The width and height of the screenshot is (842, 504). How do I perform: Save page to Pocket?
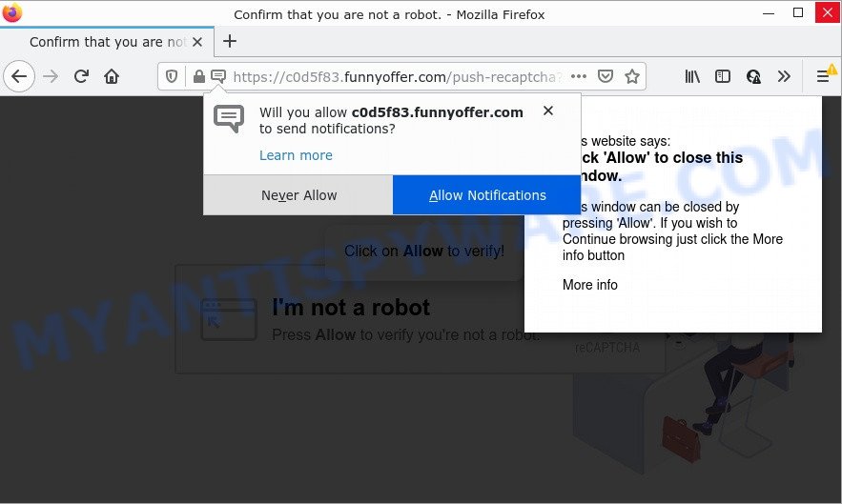tap(606, 77)
